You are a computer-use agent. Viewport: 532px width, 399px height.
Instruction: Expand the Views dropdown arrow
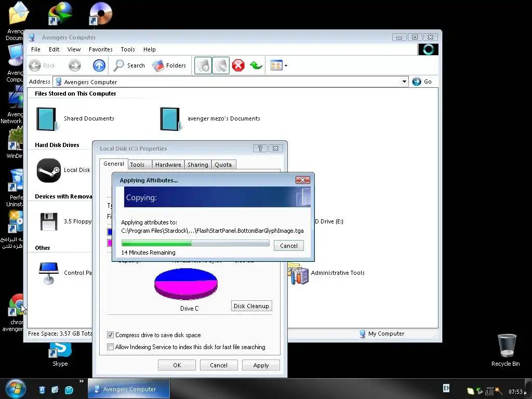[x=286, y=65]
